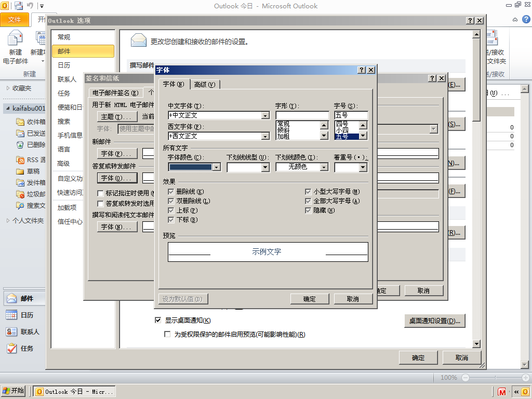Viewport: 532px width, 399px height.
Task: Uncheck the 显示桌面通知 checkbox
Action: [x=158, y=320]
